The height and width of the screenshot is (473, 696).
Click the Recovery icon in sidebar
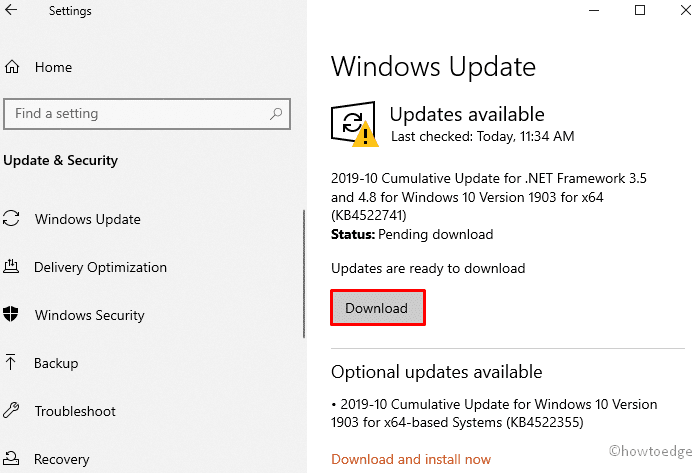tap(12, 459)
